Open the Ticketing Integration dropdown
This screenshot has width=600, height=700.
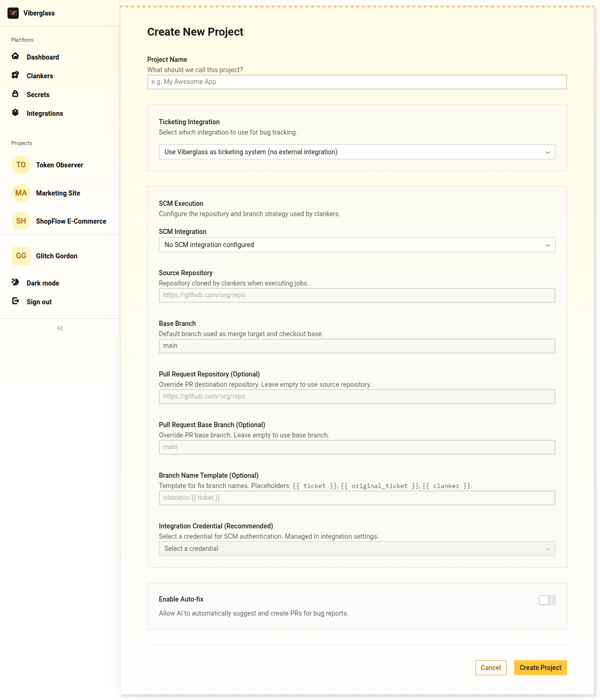point(357,152)
